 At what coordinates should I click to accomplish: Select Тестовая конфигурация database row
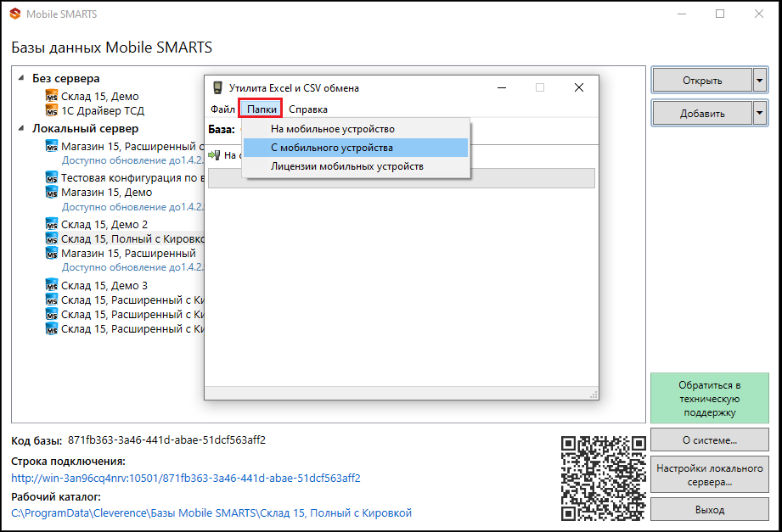point(132,177)
